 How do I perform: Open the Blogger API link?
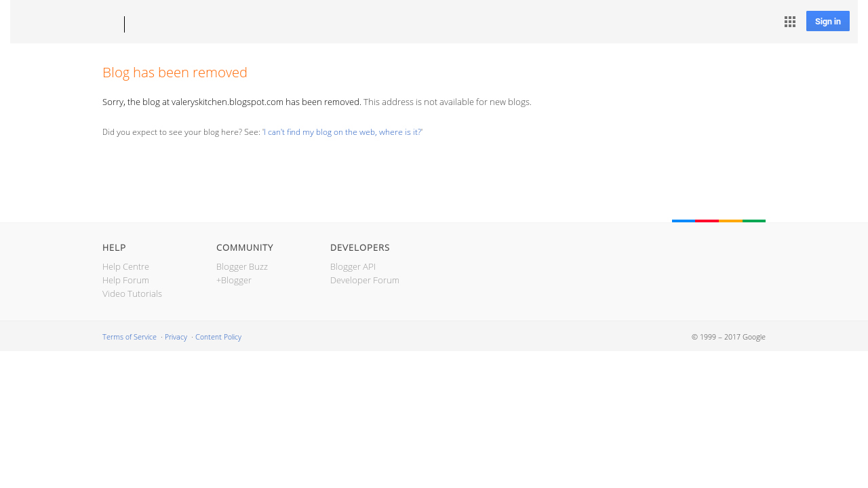point(353,266)
